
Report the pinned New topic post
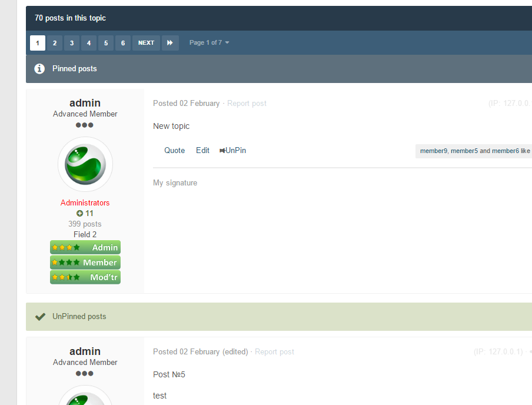point(247,104)
